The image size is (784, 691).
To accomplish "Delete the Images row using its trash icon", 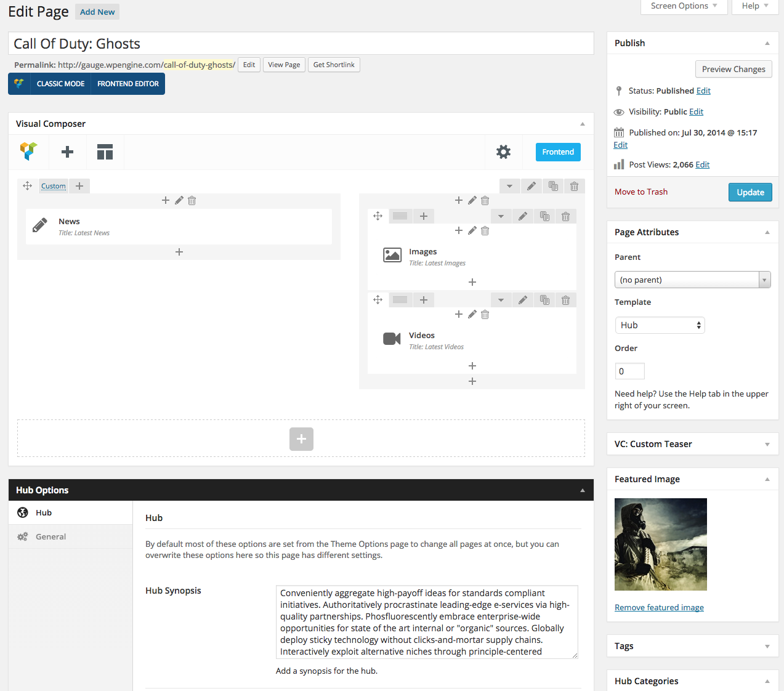I will (565, 216).
